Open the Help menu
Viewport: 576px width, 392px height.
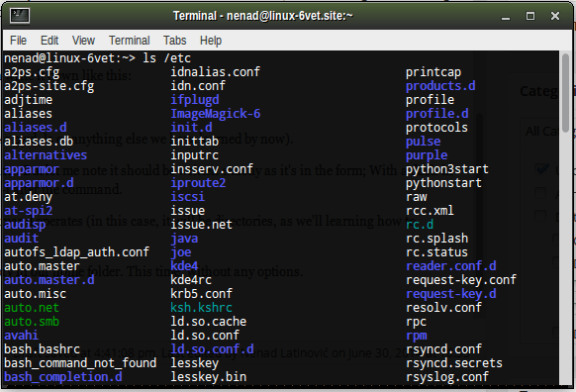point(211,40)
